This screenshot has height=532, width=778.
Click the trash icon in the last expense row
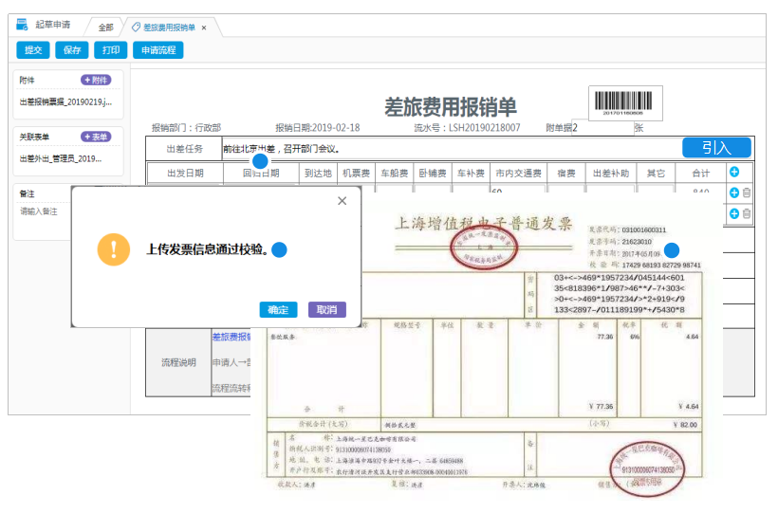747,213
